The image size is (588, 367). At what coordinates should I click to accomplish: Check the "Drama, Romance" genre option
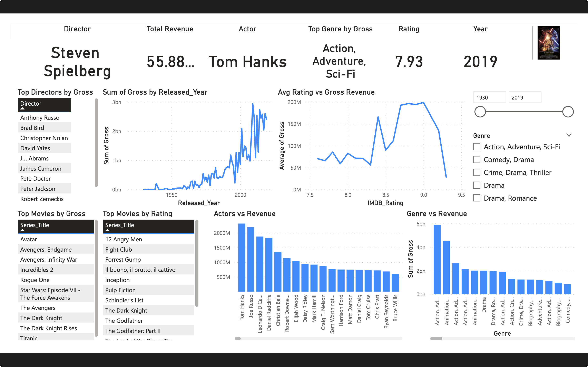477,198
